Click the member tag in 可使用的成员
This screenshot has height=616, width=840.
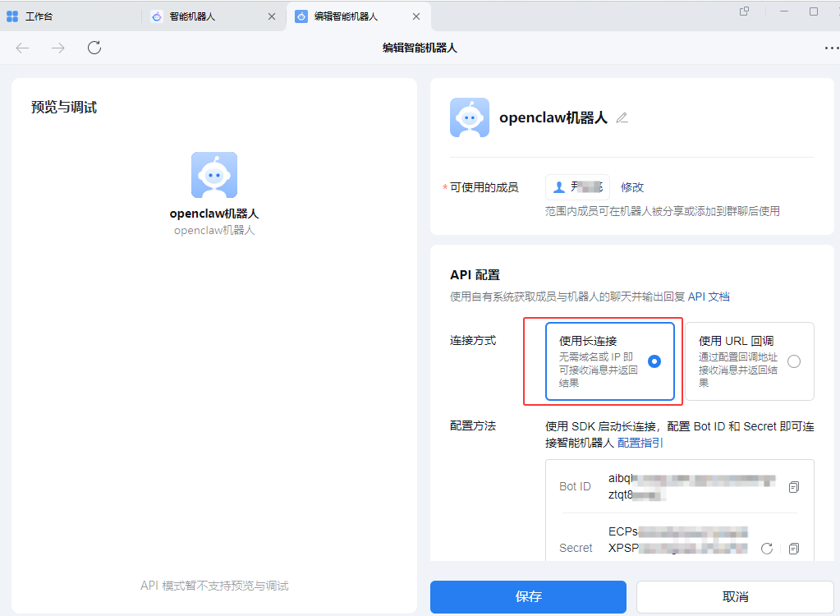coord(577,187)
